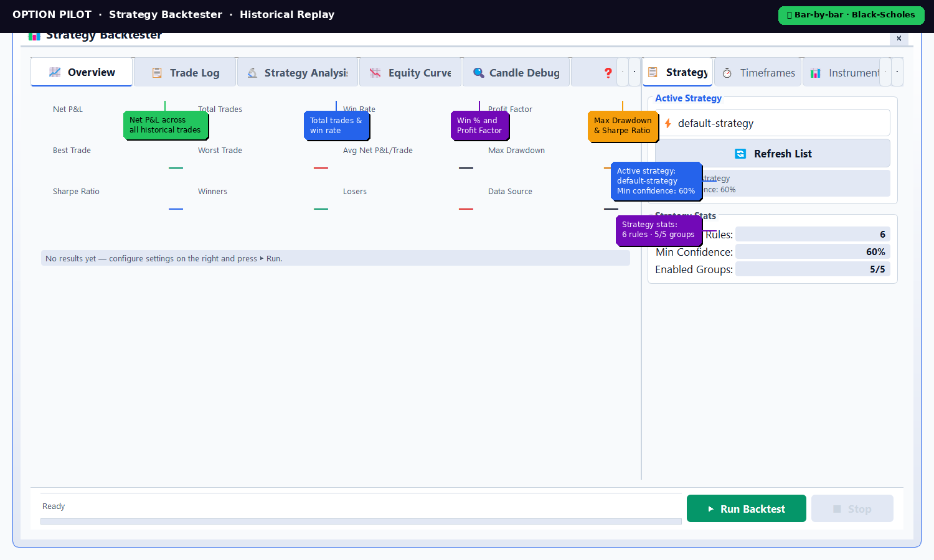Select the Strategy settings tab
Image resolution: width=934 pixels, height=560 pixels.
(x=678, y=72)
